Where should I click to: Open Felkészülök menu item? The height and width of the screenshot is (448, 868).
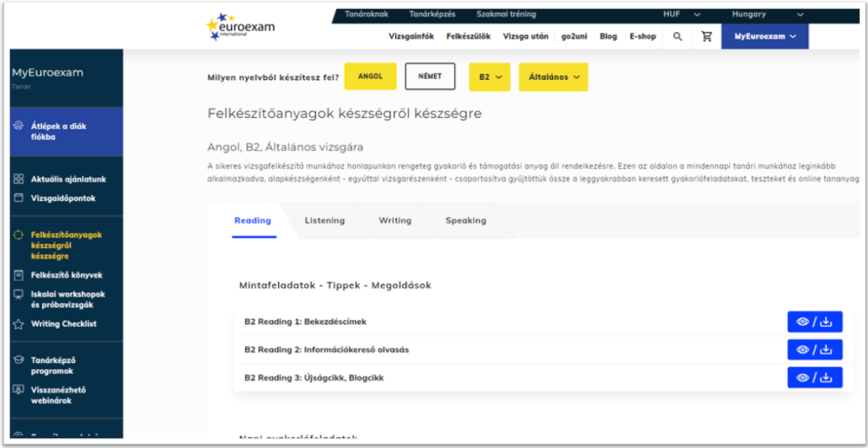(x=468, y=37)
